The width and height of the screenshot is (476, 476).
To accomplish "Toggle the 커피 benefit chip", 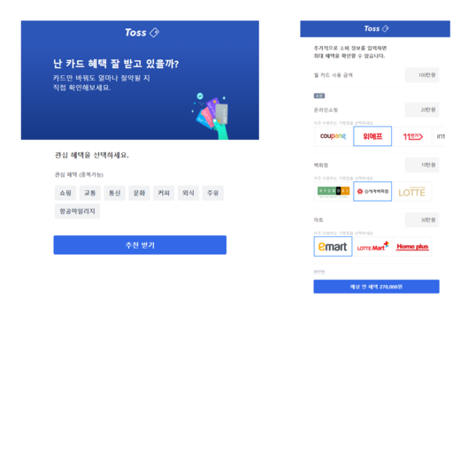I will pos(164,193).
